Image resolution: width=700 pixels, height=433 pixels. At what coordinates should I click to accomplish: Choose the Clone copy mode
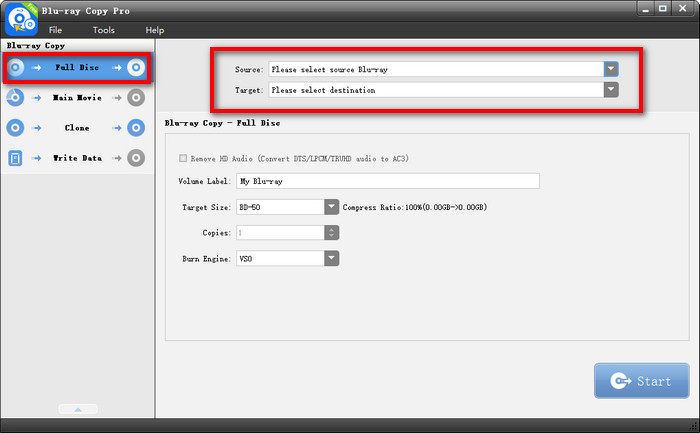pyautogui.click(x=76, y=128)
